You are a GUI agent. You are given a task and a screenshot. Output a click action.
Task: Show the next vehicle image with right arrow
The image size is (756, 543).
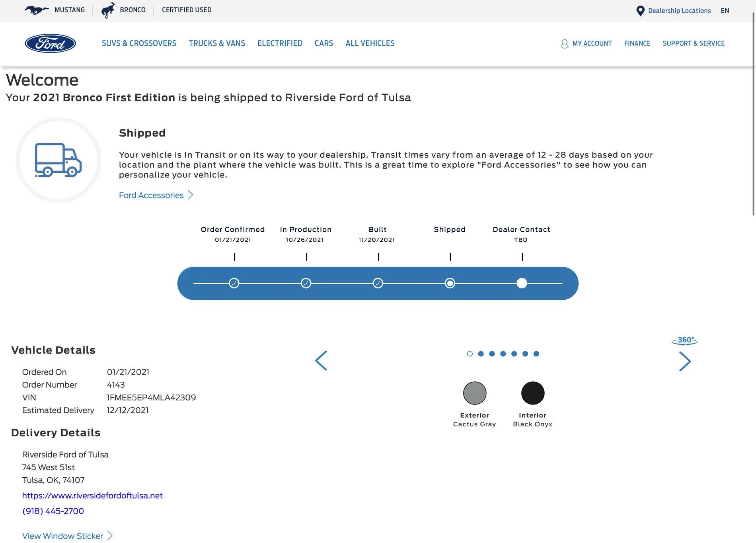pyautogui.click(x=685, y=361)
